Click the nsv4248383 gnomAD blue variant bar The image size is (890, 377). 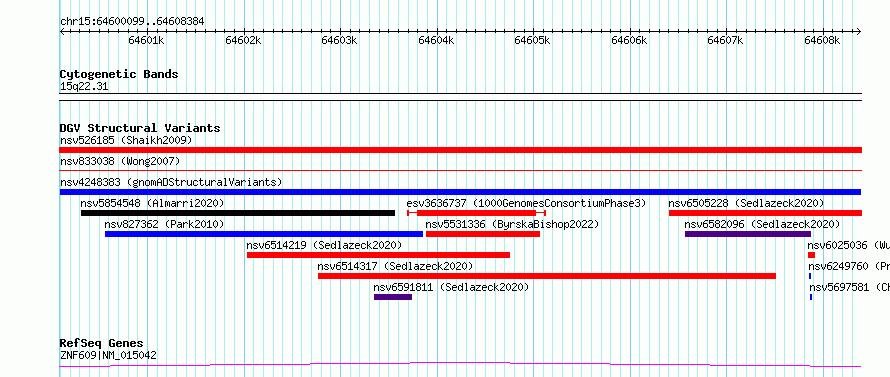click(460, 192)
